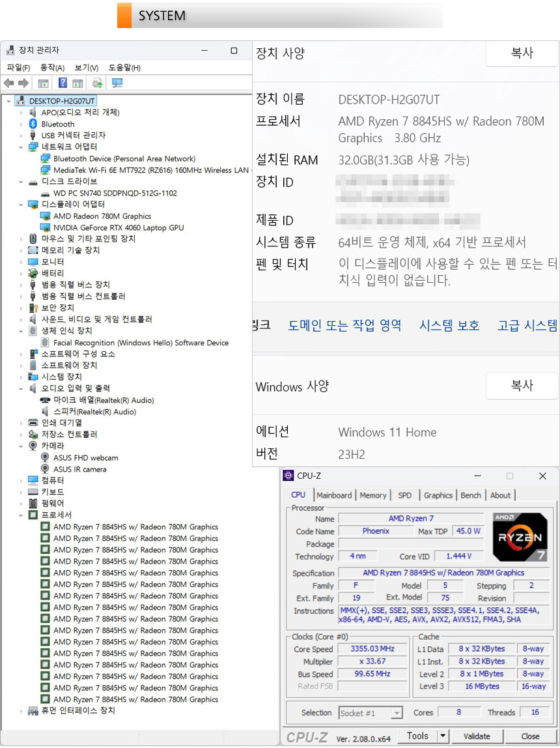Click the update driver software toolbar icon
This screenshot has height=748, width=560.
tap(97, 83)
